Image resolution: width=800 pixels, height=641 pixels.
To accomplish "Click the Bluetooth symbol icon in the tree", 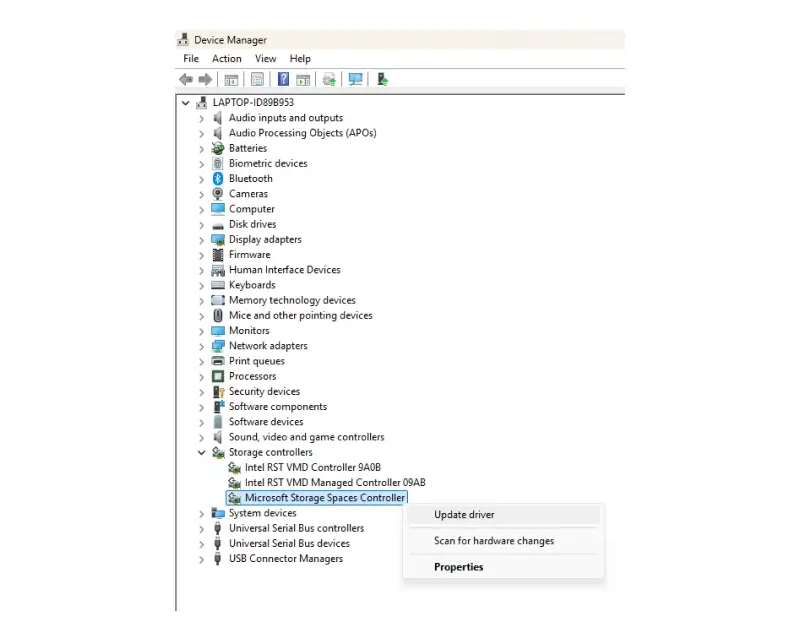I will click(218, 179).
